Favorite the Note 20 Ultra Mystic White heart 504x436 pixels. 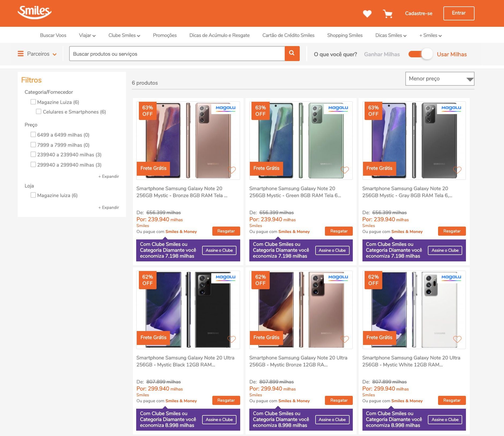[x=457, y=339]
